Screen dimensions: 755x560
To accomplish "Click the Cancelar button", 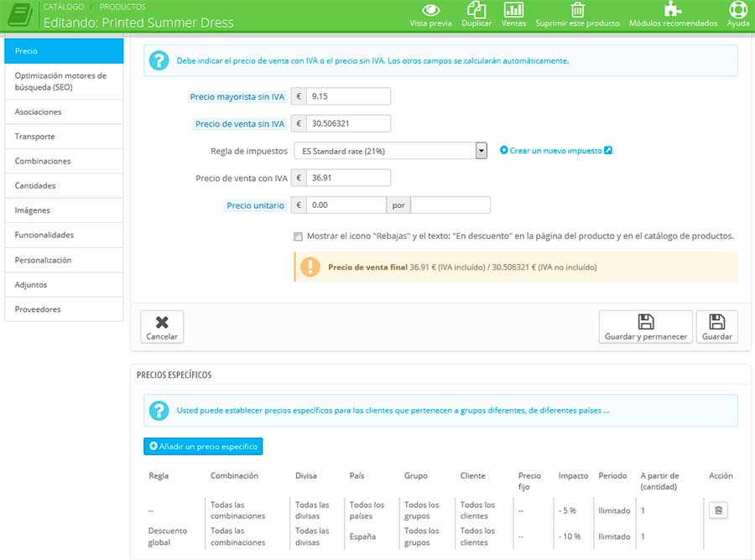I will (x=162, y=327).
